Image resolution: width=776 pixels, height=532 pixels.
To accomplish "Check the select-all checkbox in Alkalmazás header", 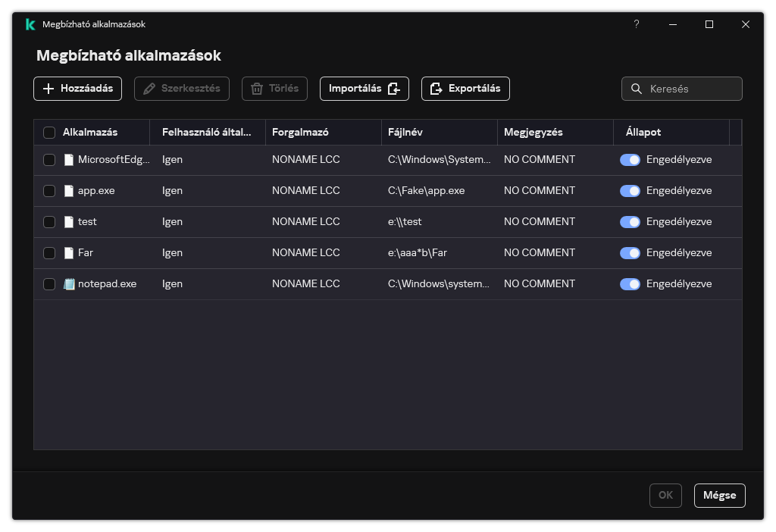I will pyautogui.click(x=49, y=133).
